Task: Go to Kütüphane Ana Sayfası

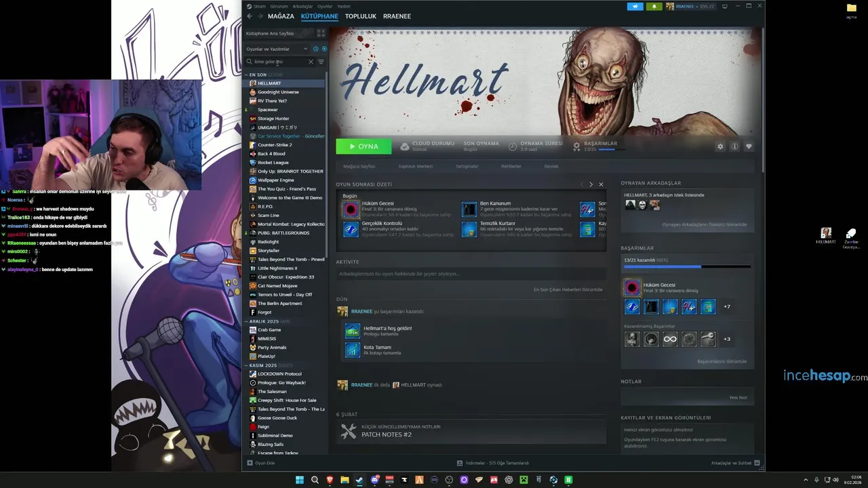Action: pos(270,33)
